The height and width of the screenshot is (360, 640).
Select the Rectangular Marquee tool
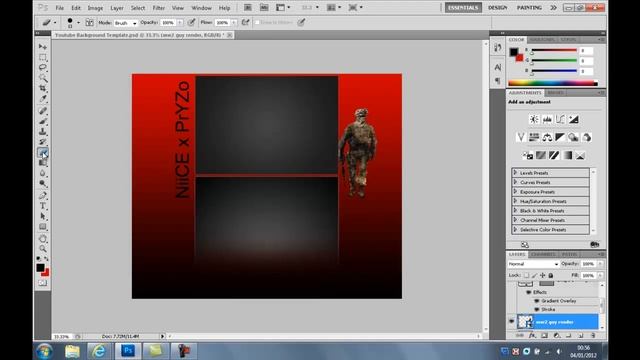pyautogui.click(x=42, y=57)
